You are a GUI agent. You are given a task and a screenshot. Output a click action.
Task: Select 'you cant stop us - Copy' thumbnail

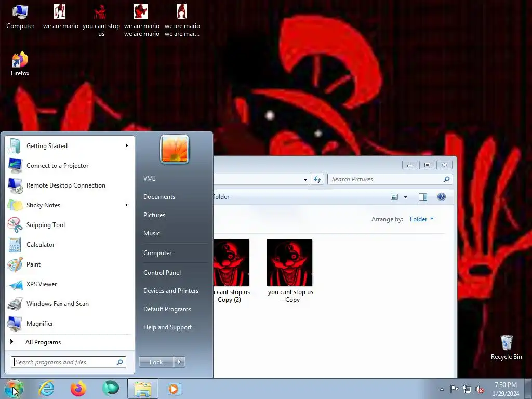290,271
